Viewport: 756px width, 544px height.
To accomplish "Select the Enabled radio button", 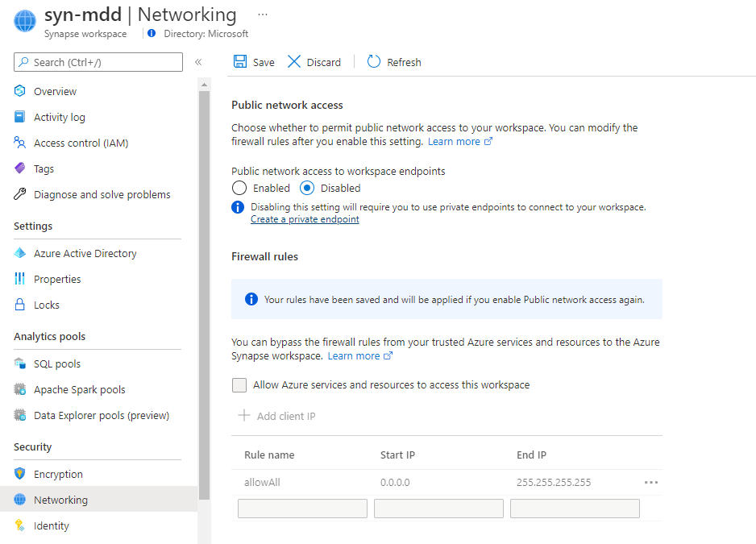I will click(x=239, y=188).
